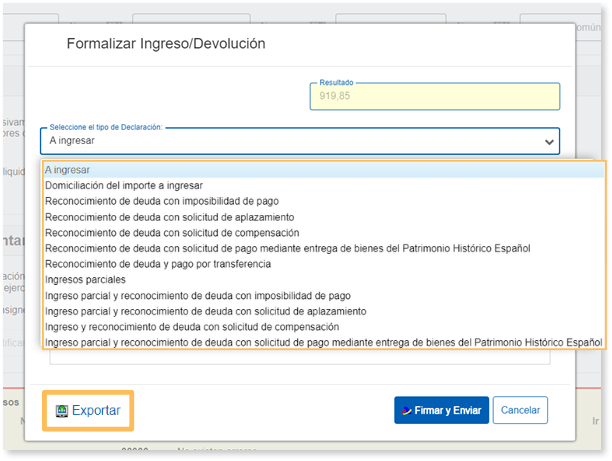Choose 'Ingreso parcial' with Patrimonio Histórico Español payment
This screenshot has width=612, height=461.
[x=323, y=342]
